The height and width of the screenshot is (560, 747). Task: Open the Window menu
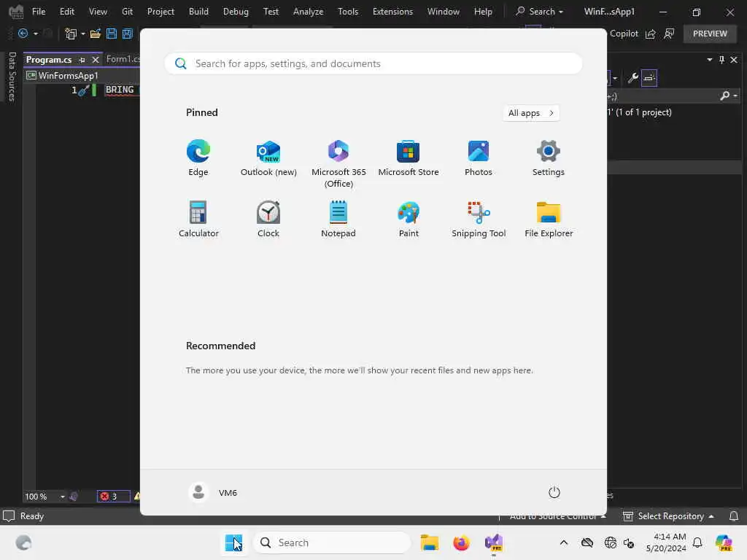tap(443, 12)
